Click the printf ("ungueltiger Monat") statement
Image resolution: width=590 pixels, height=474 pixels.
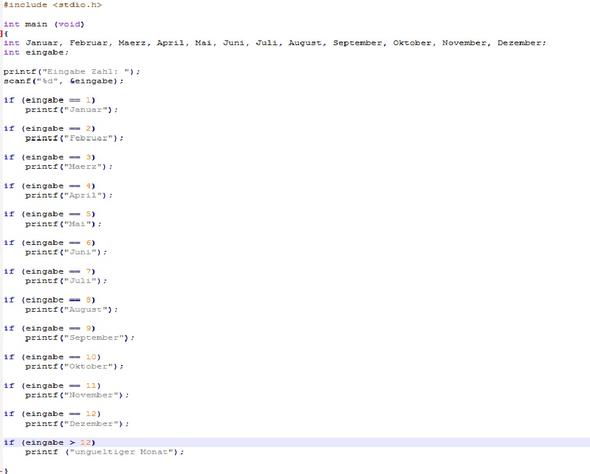coord(105,452)
